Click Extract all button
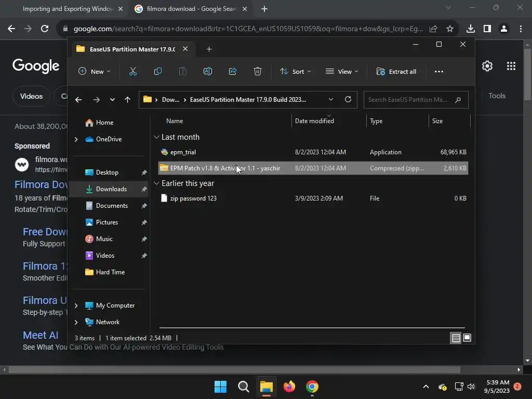 (396, 72)
